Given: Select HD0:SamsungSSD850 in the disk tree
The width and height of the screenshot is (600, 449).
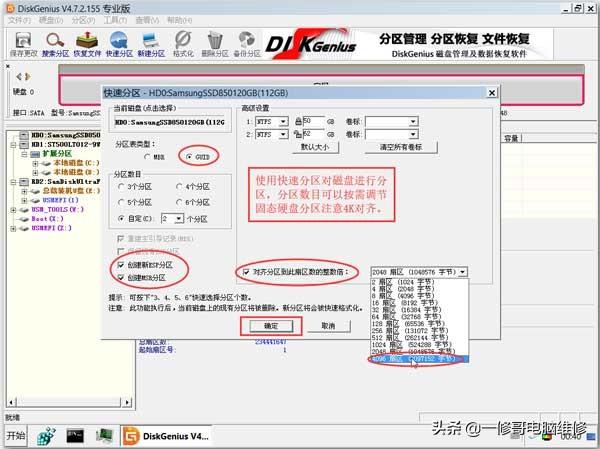Looking at the screenshot, I should pyautogui.click(x=65, y=135).
